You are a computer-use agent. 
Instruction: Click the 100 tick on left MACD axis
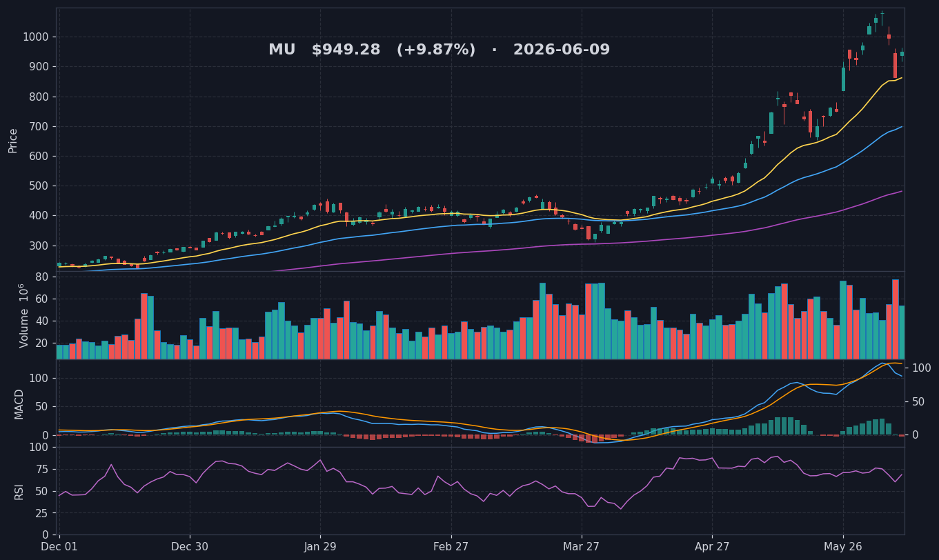[x=39, y=379]
